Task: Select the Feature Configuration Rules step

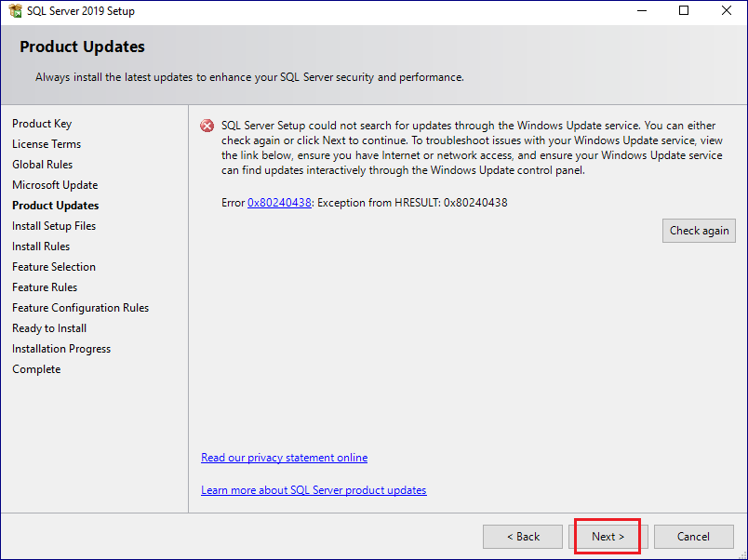Action: (81, 308)
